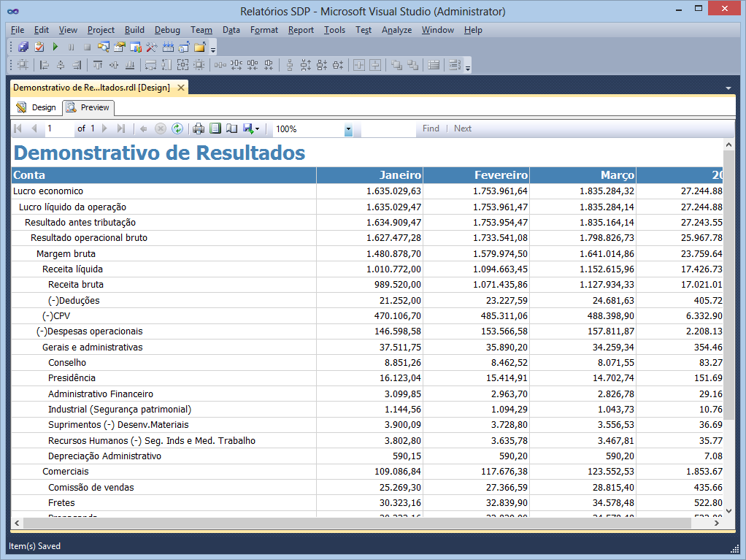Open the Format menu
Screen dimensions: 746x560
click(x=264, y=30)
